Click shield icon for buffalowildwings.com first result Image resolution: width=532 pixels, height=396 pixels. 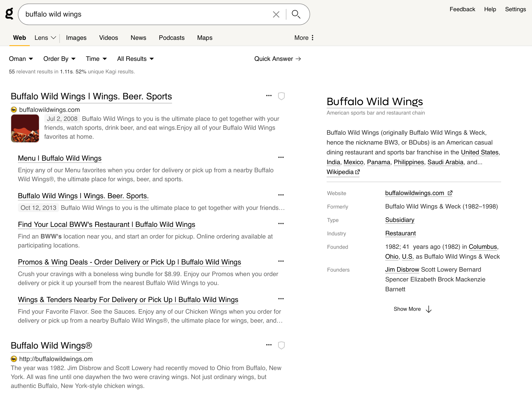pos(281,96)
